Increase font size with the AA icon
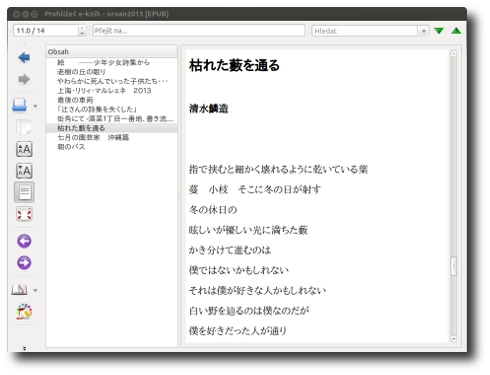Viewport: 490px width, 375px height. tap(24, 149)
